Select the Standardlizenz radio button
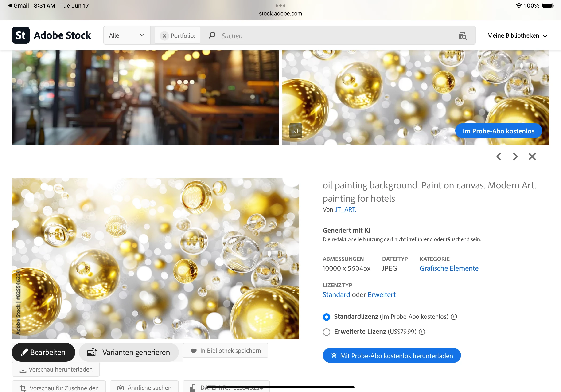The height and width of the screenshot is (392, 561). (x=327, y=317)
